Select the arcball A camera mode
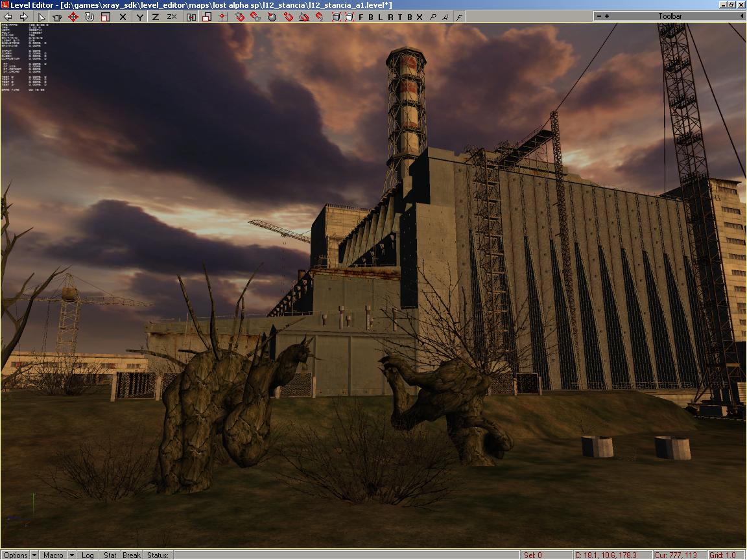The width and height of the screenshot is (747, 560). [445, 17]
